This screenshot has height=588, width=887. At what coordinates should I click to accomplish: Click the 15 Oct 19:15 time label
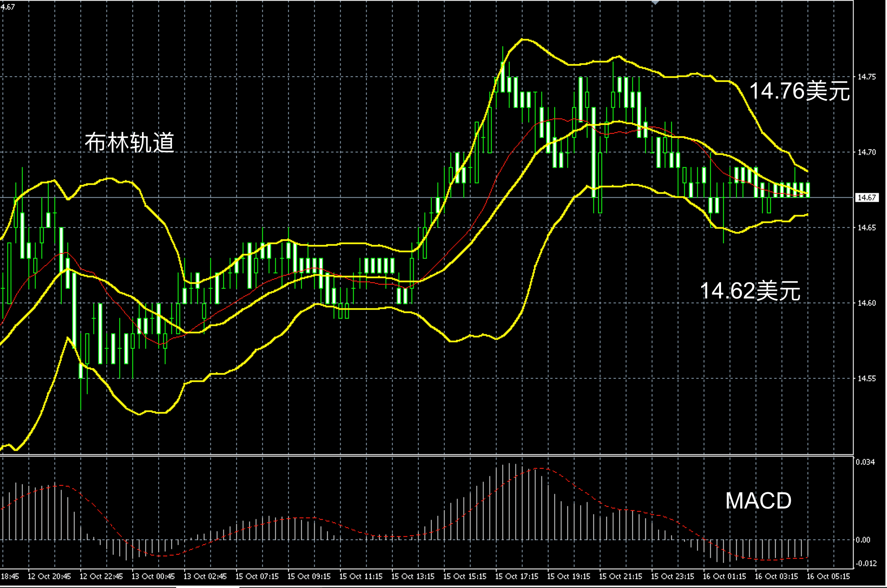pyautogui.click(x=568, y=576)
